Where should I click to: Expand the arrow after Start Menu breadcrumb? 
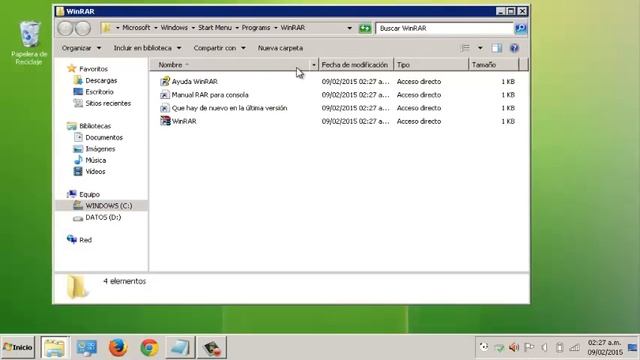tap(237, 28)
